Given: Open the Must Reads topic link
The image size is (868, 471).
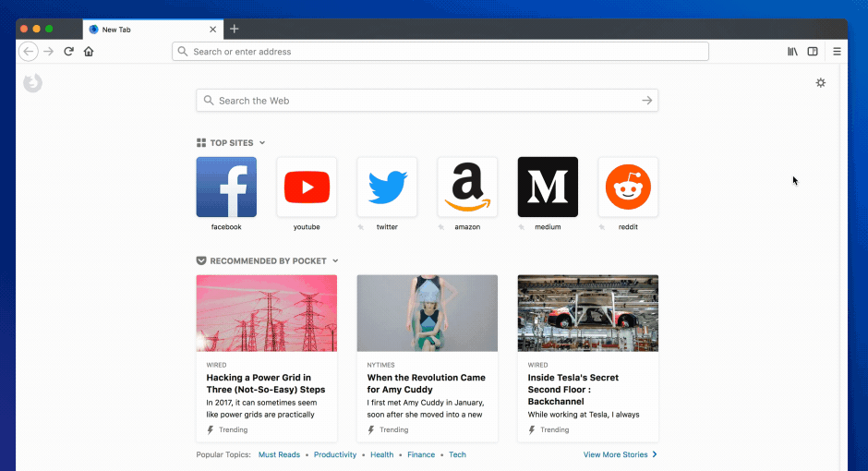Looking at the screenshot, I should [x=279, y=454].
